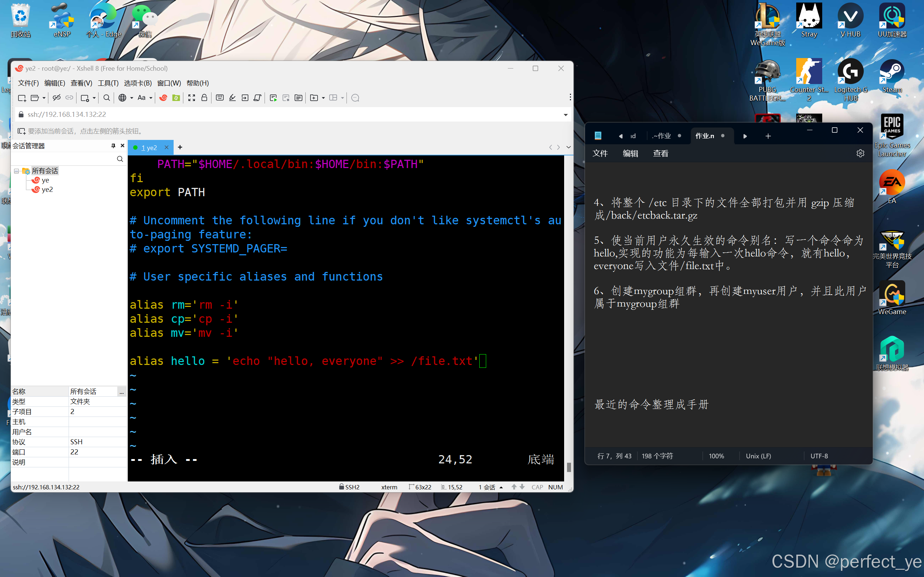924x577 pixels.
Task: Click the terminal vertical scrollbar thumb
Action: 568,467
